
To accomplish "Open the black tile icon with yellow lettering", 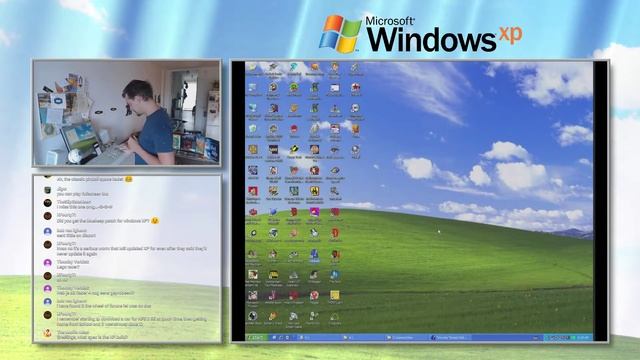I will pyautogui.click(x=273, y=149).
